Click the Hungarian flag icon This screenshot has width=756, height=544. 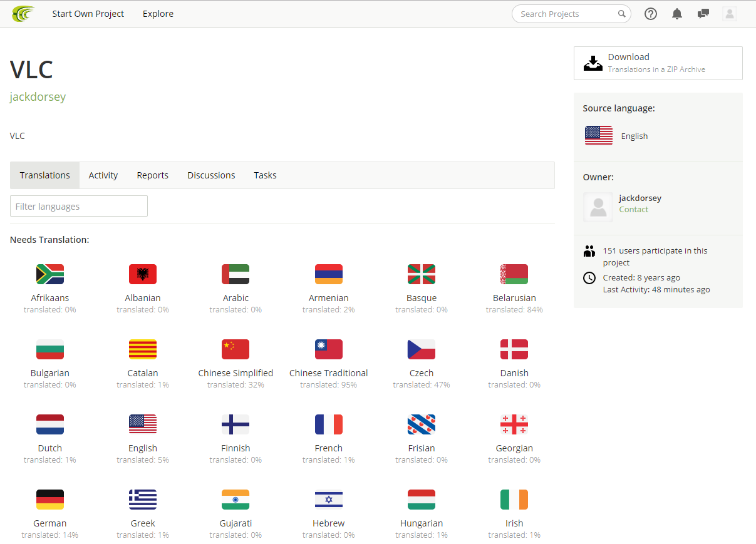pyautogui.click(x=422, y=500)
